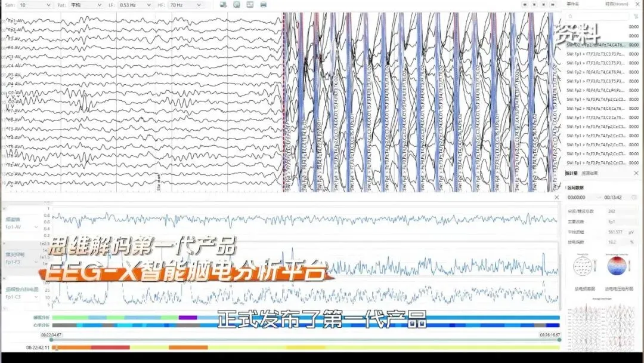644x363 pixels.
Task: Open the LF filter dropdown showing 0.53 Hz
Action: [x=135, y=5]
